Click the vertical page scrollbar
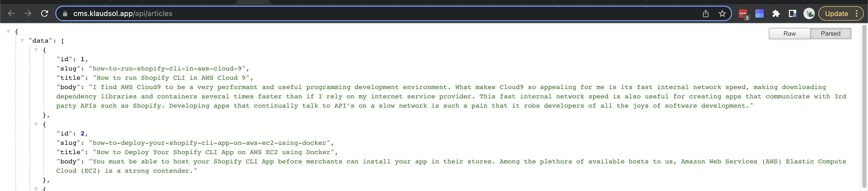 (864, 106)
